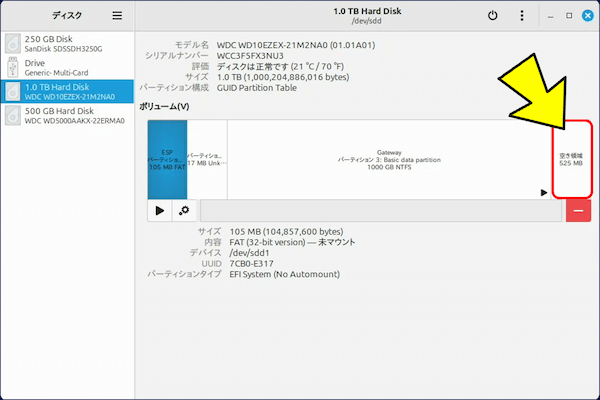The height and width of the screenshot is (400, 600).
Task: Minimize the Disks window
Action: click(552, 16)
